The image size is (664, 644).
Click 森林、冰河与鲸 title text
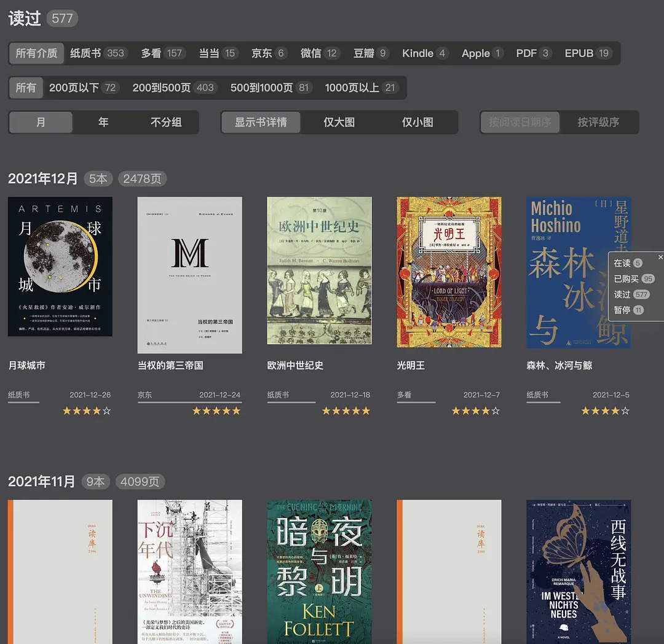[559, 366]
